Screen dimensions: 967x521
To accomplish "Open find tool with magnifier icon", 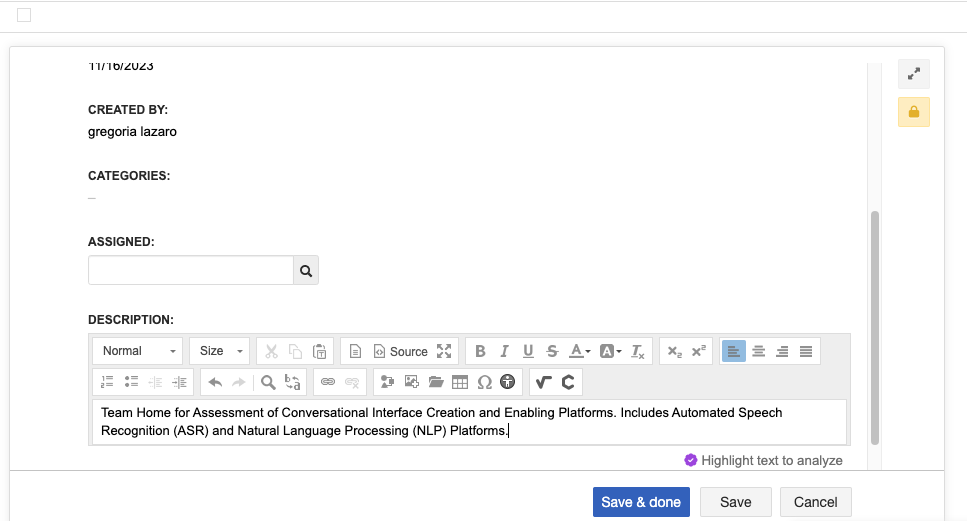I will pyautogui.click(x=268, y=382).
